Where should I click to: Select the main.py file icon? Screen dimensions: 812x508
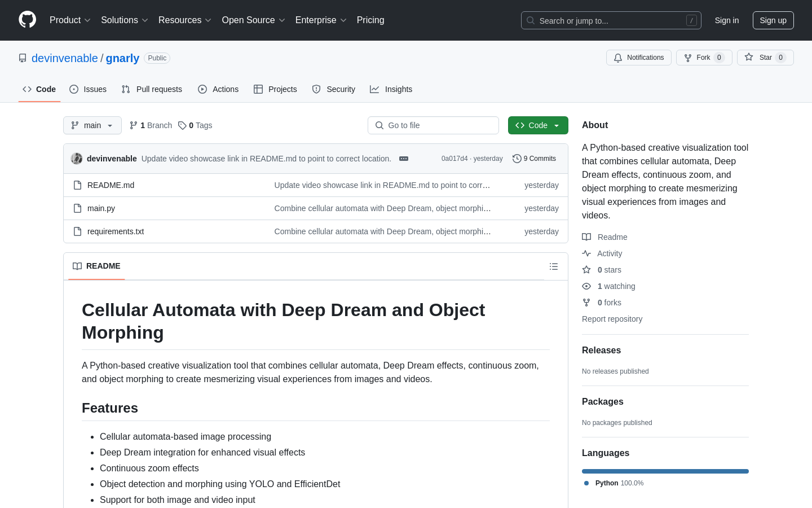[x=78, y=208]
